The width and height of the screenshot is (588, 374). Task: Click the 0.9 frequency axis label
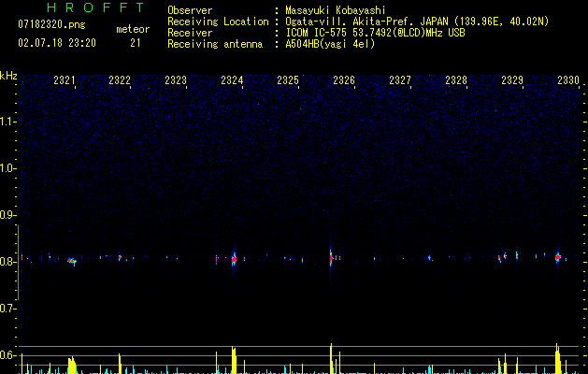[x=7, y=215]
